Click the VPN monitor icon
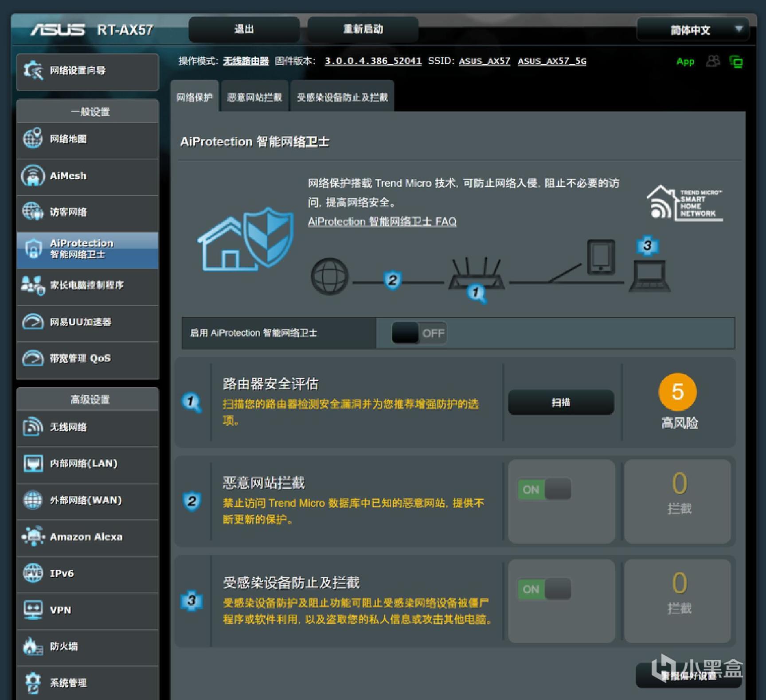Viewport: 766px width, 700px height. [x=33, y=610]
